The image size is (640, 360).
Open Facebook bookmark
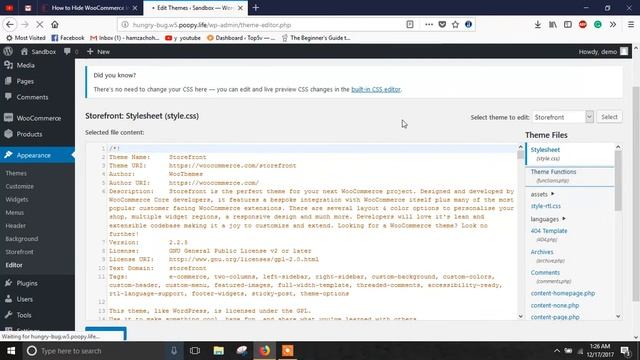click(68, 38)
